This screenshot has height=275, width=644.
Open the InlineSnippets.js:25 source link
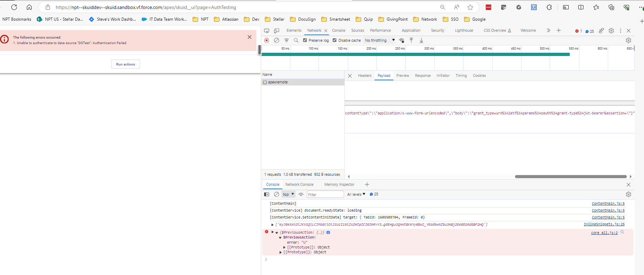pos(604,224)
